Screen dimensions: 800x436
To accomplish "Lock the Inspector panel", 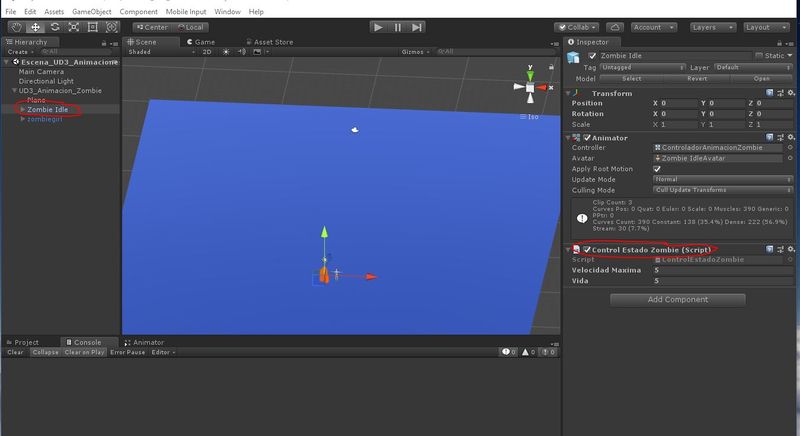I will [779, 43].
